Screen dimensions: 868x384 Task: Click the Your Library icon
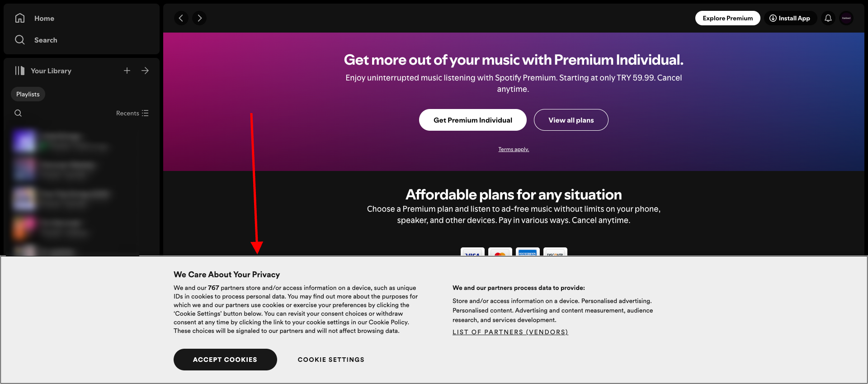20,71
